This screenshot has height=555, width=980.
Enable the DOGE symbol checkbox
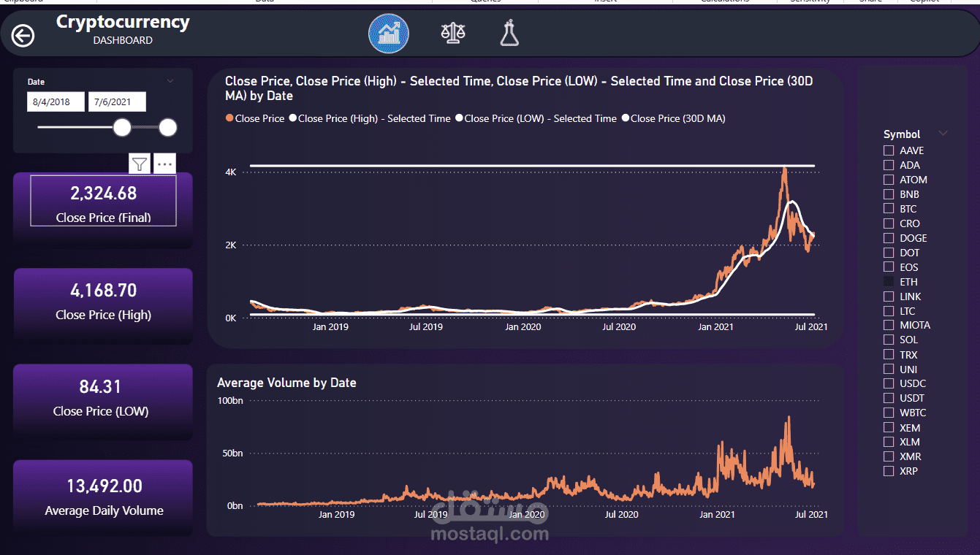[889, 238]
